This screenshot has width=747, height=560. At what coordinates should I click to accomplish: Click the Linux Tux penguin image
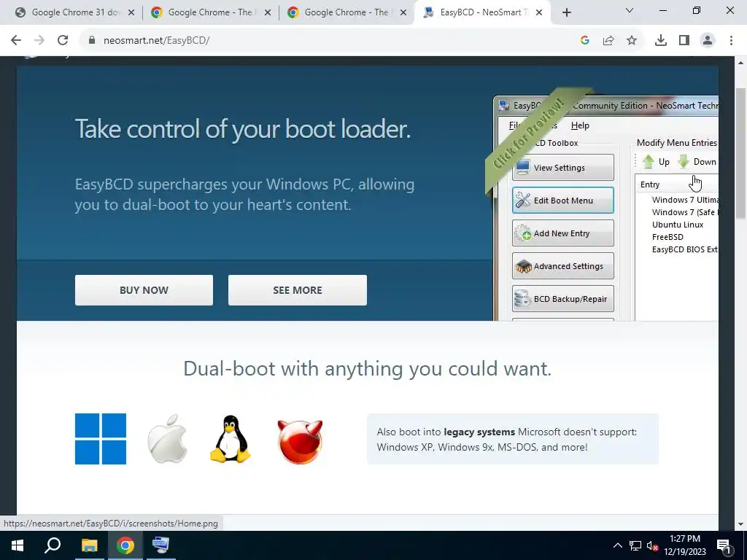[231, 438]
